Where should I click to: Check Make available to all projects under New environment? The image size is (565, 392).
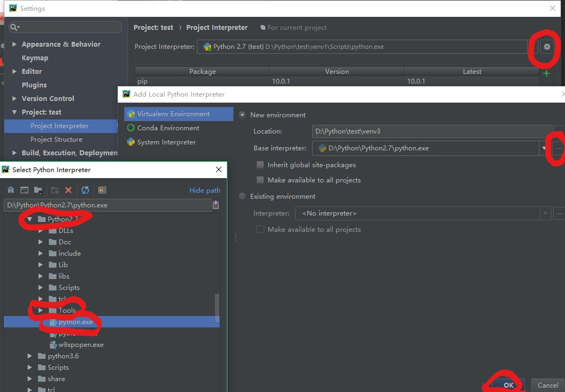[260, 180]
